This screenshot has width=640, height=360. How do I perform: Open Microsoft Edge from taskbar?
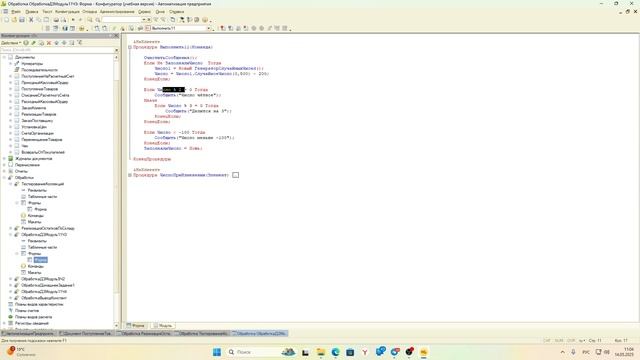coord(335,352)
